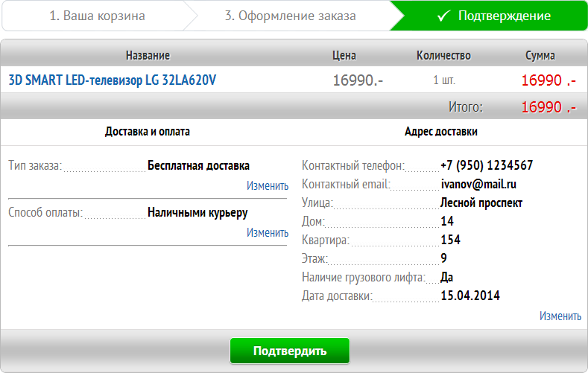Click apartment number '154'

tap(450, 240)
